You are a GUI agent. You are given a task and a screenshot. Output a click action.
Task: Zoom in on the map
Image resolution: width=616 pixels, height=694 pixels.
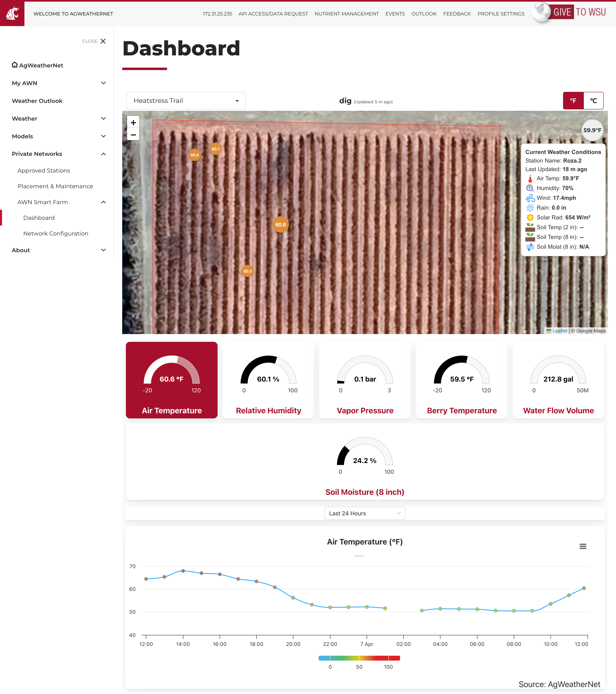[x=133, y=123]
